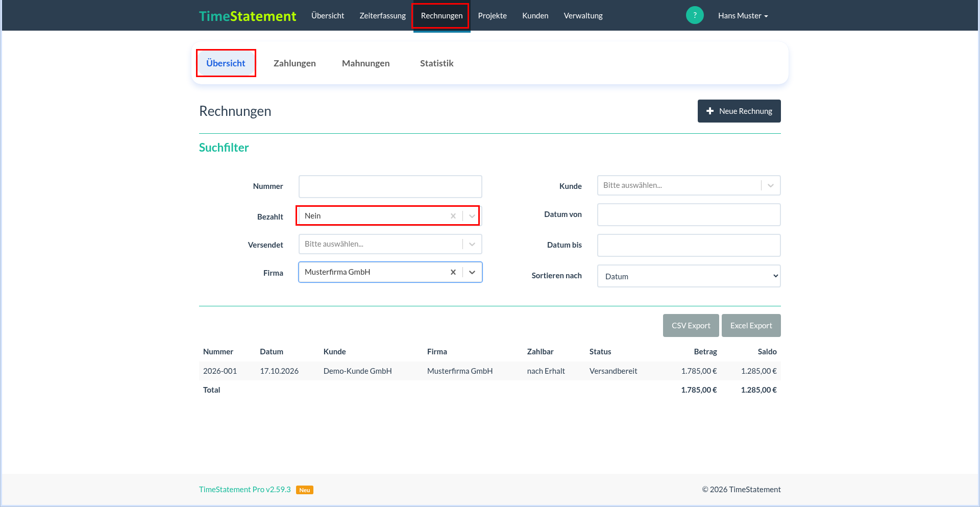Screen dimensions: 980x507
Task: Open the Sortieren nach select
Action: 689,276
